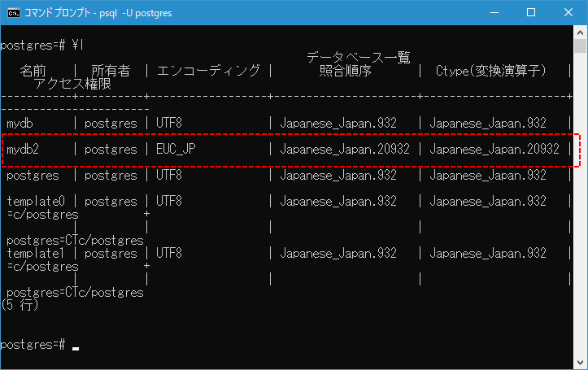Click the 'エンコーディング' column header
Screen dimensions: 588x370
[208, 71]
